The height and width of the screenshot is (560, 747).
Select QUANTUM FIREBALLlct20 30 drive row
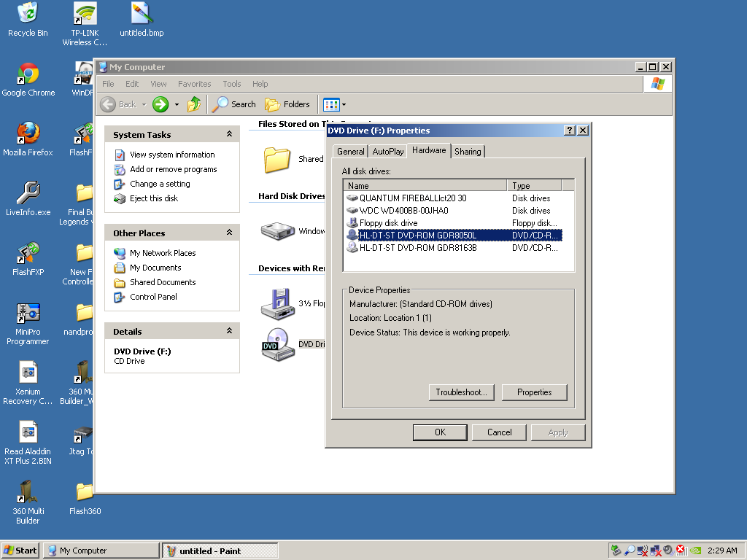454,198
